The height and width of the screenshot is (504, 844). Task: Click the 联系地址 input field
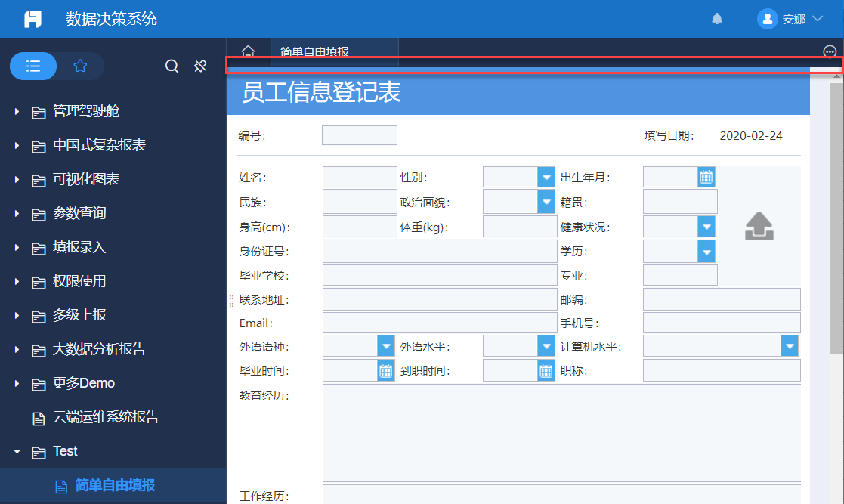click(x=440, y=299)
